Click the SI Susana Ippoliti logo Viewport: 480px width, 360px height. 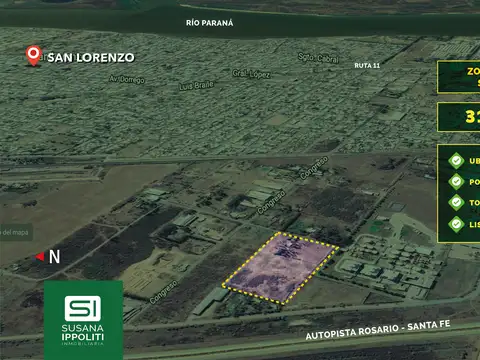(83, 320)
